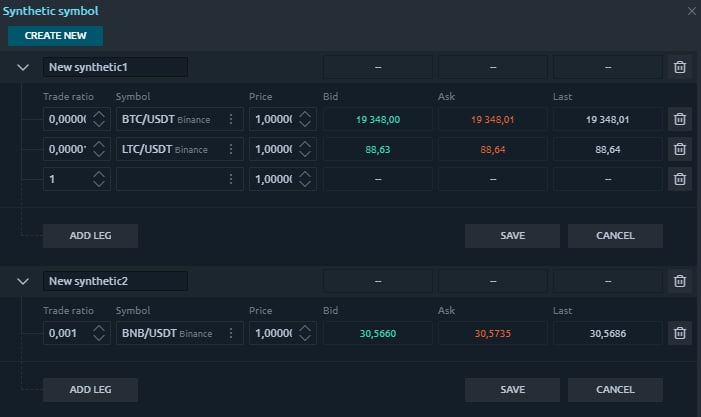701x417 pixels.
Task: Open symbol options menu for BTC/USDT
Action: point(231,119)
